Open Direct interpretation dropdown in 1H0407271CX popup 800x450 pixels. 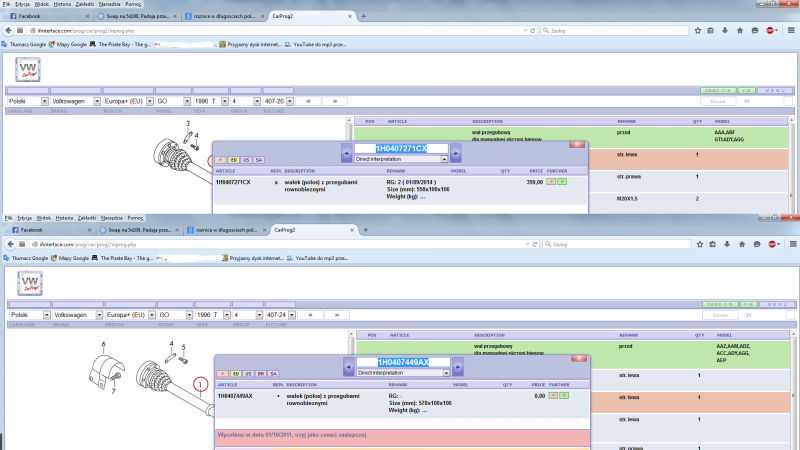(x=401, y=159)
